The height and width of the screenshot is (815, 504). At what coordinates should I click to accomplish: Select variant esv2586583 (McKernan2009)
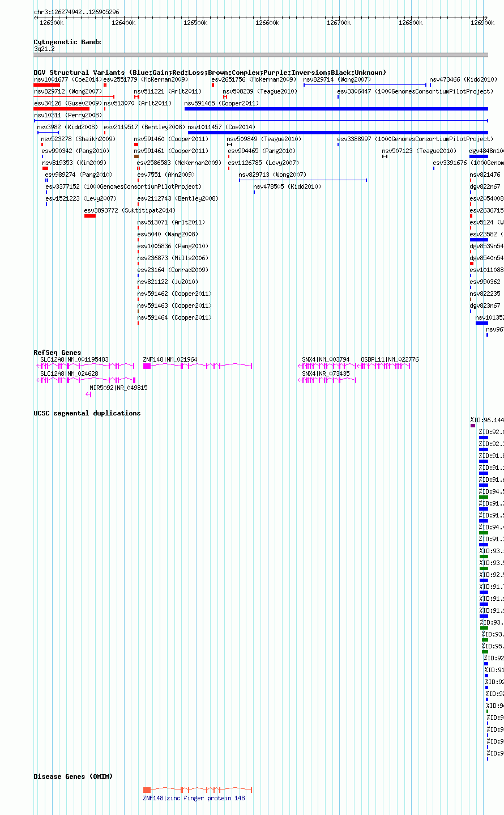tap(179, 163)
